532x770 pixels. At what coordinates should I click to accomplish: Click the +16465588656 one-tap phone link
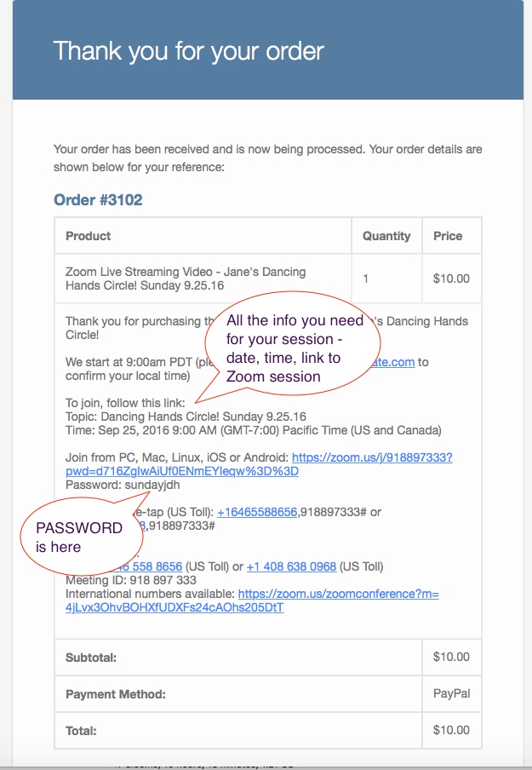(257, 512)
